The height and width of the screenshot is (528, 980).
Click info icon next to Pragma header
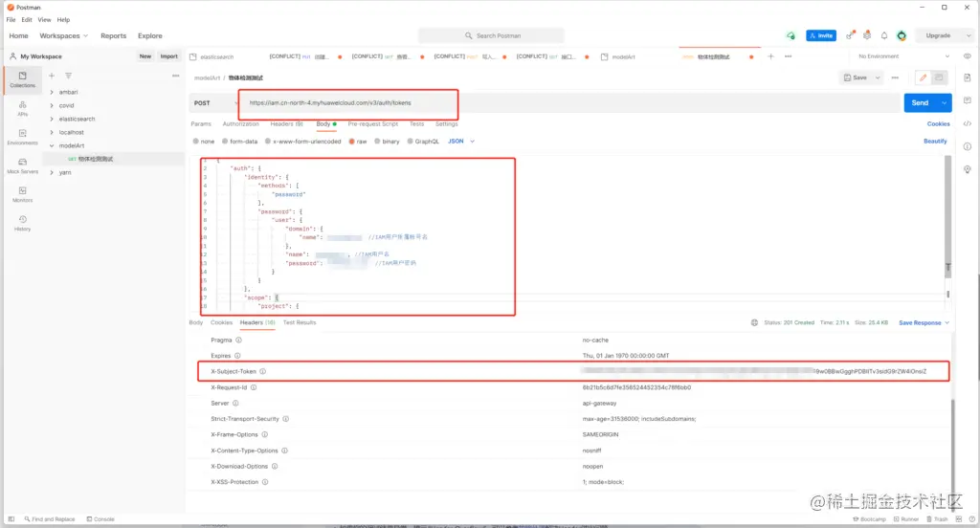coord(238,340)
